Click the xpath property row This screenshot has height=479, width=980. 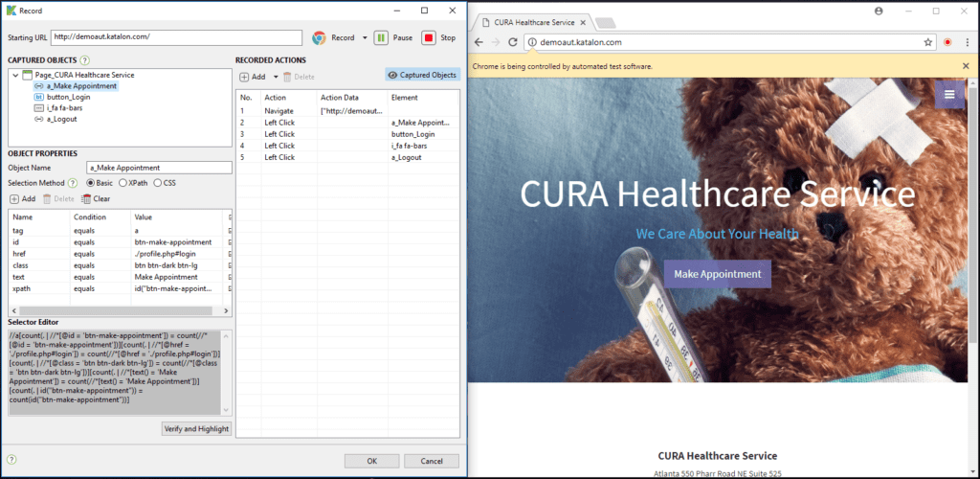pyautogui.click(x=116, y=289)
